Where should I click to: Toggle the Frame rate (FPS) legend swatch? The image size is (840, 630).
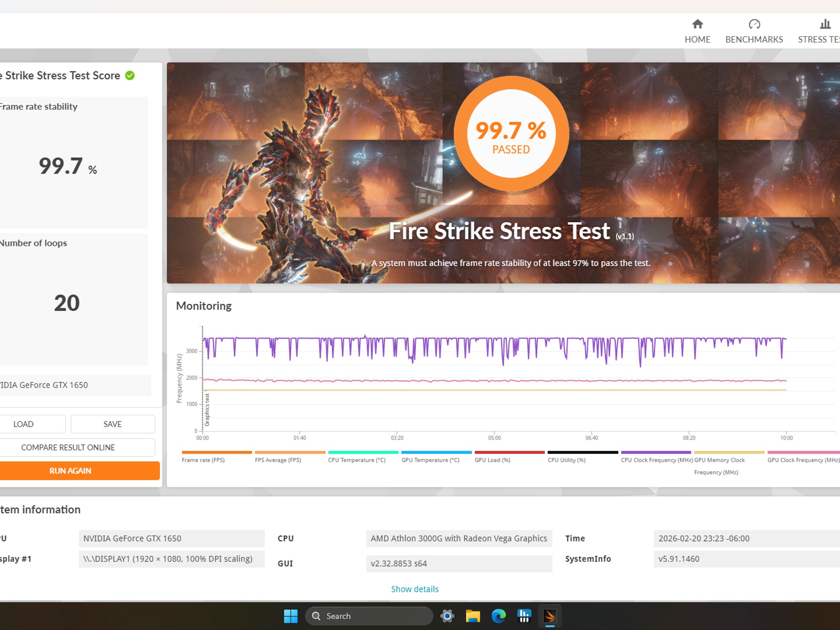coord(217,452)
